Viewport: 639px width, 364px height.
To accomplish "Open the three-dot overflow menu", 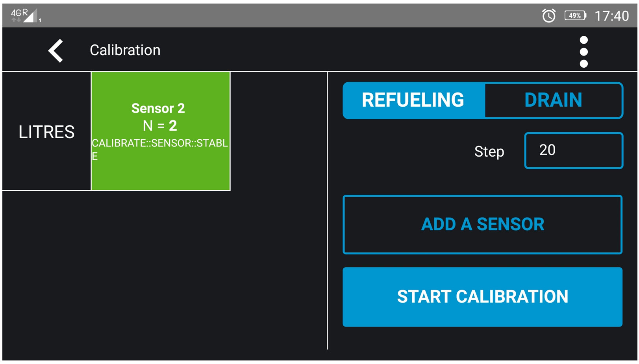I will [583, 52].
